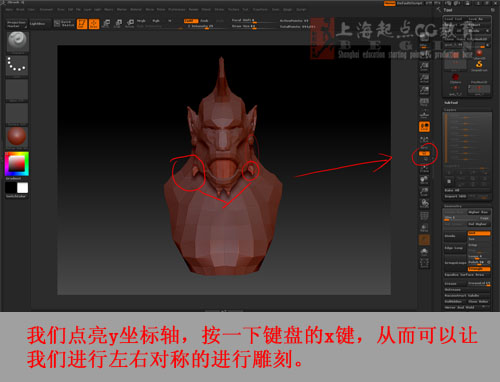Open the brush selection thumbnail
Image resolution: width=500 pixels, height=382 pixels.
[x=17, y=41]
